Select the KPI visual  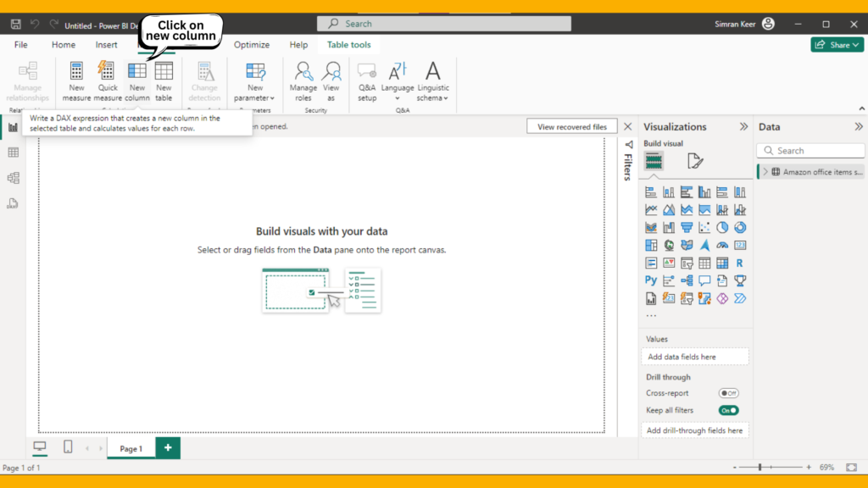tap(669, 263)
